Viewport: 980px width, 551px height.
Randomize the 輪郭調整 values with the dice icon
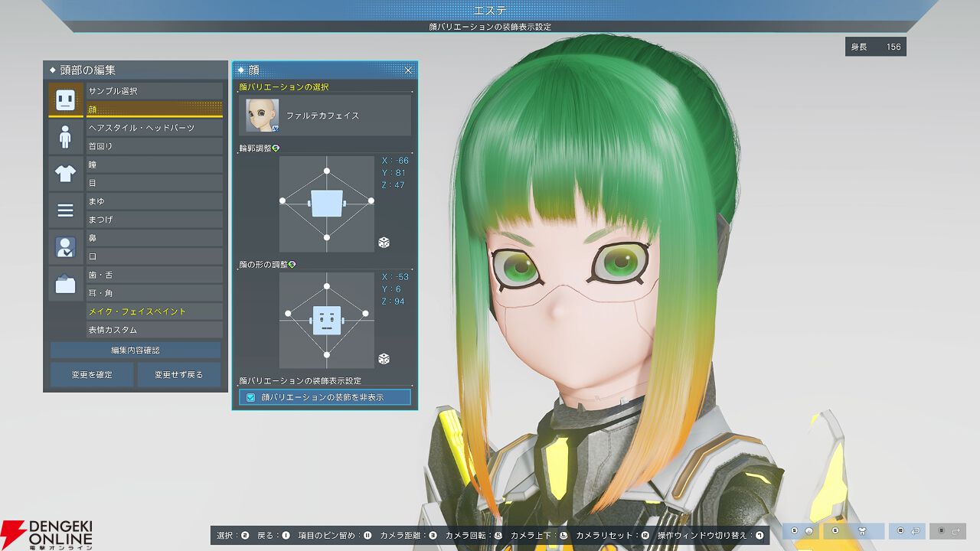tap(384, 243)
